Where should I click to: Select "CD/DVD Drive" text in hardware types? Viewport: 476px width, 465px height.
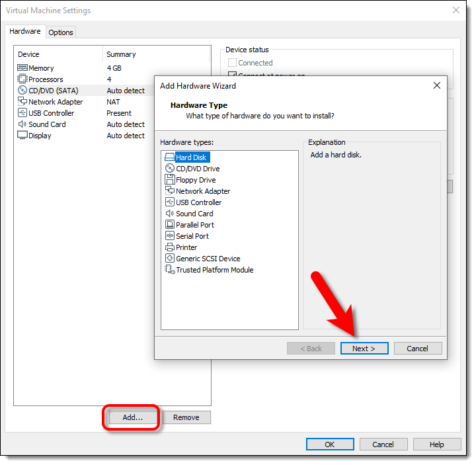coord(198,169)
